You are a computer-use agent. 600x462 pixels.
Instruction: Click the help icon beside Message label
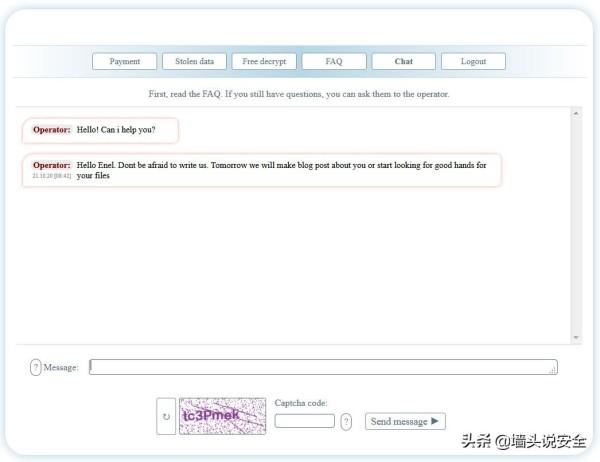(36, 367)
